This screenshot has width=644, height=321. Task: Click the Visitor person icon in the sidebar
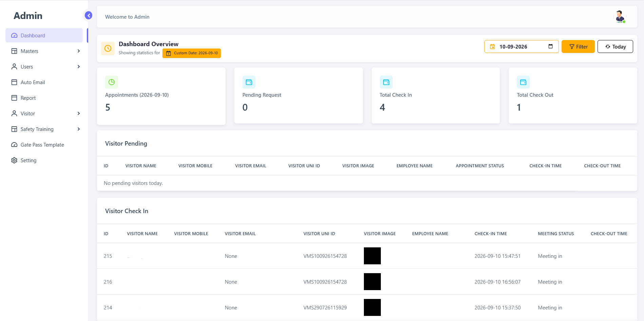tap(14, 113)
